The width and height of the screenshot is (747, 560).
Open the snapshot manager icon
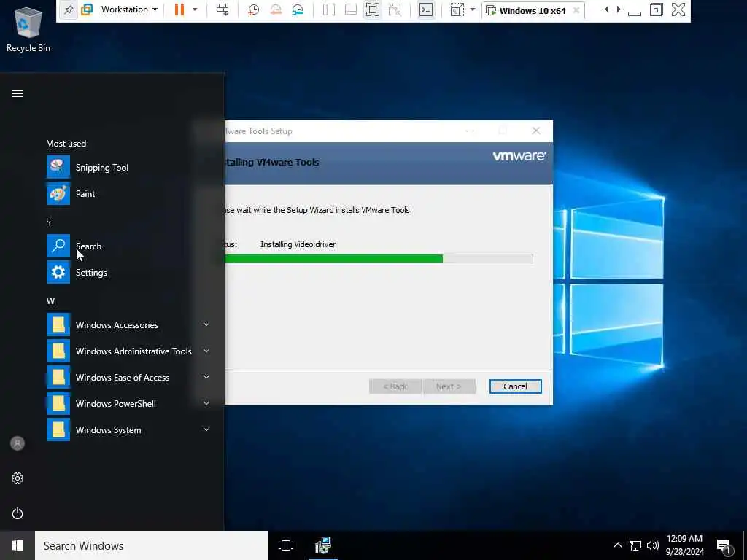pos(298,9)
